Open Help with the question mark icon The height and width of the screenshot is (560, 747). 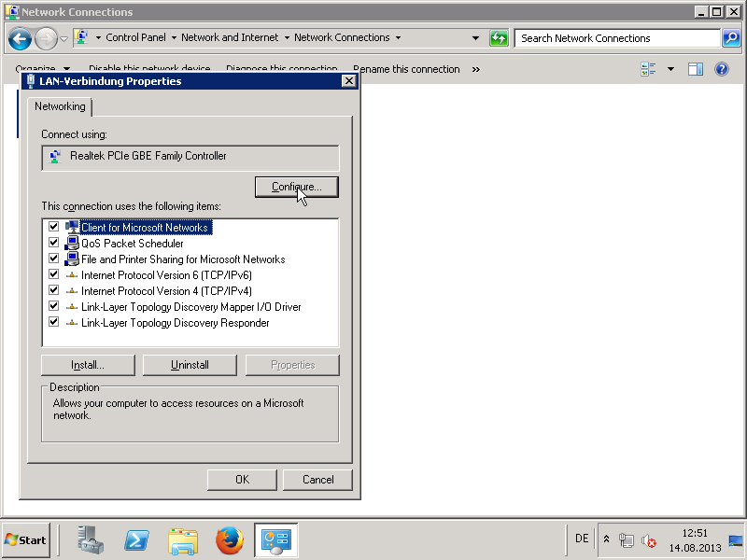(x=722, y=69)
